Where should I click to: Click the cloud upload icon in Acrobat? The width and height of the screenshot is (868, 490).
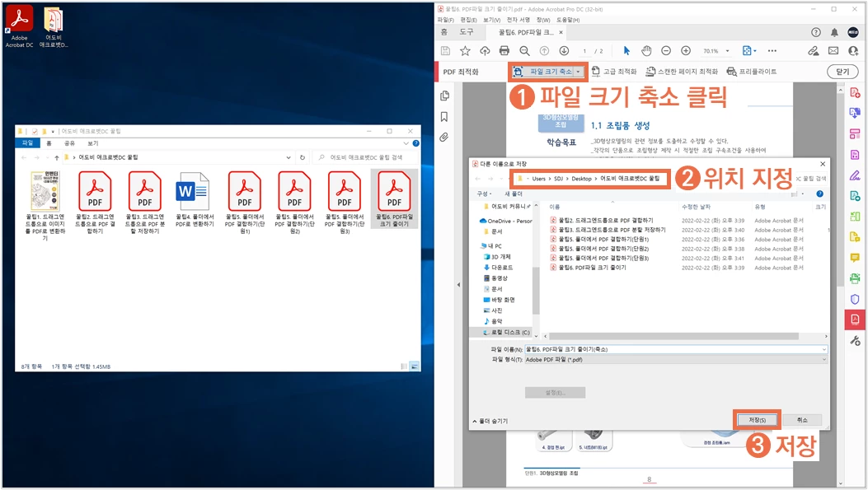pyautogui.click(x=485, y=51)
